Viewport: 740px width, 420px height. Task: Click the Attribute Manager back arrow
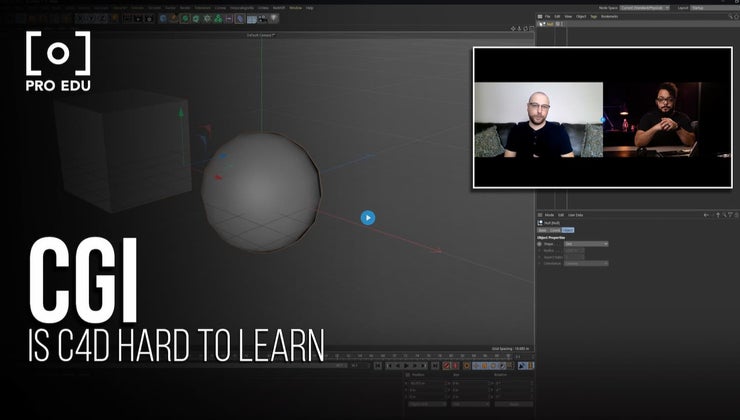[x=706, y=215]
